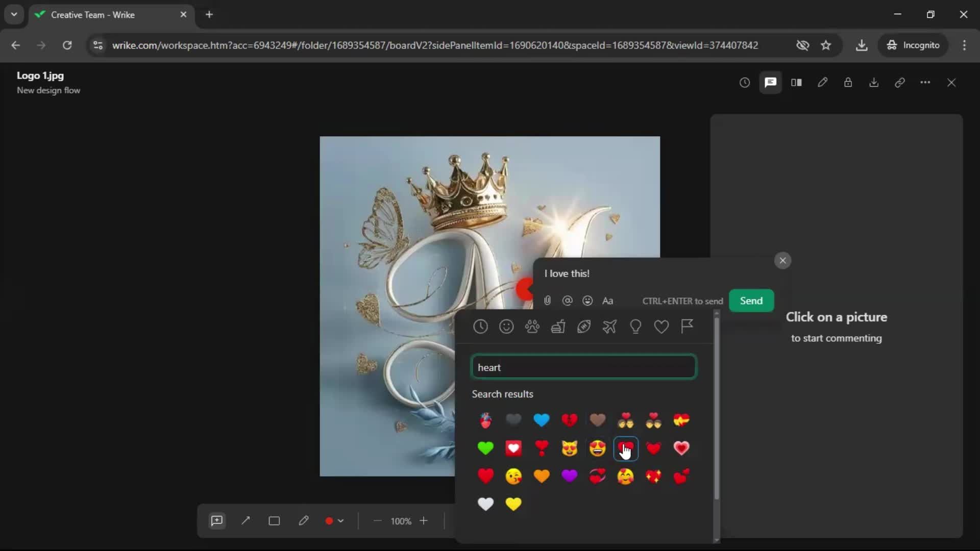This screenshot has height=551, width=980.
Task: Insert the kissing face emoji
Action: click(513, 477)
